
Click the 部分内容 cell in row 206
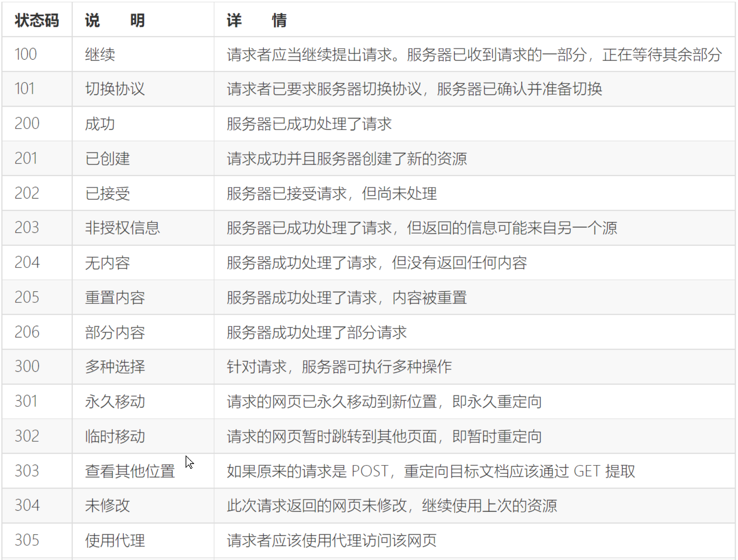(x=115, y=332)
